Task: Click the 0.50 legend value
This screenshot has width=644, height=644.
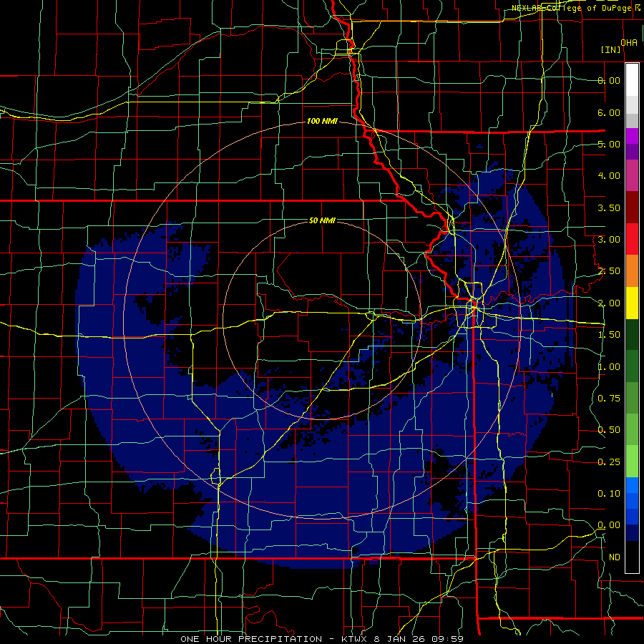Action: pos(609,430)
